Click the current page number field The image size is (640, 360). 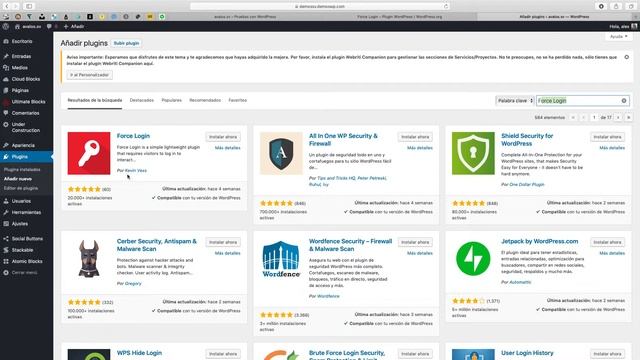594,118
